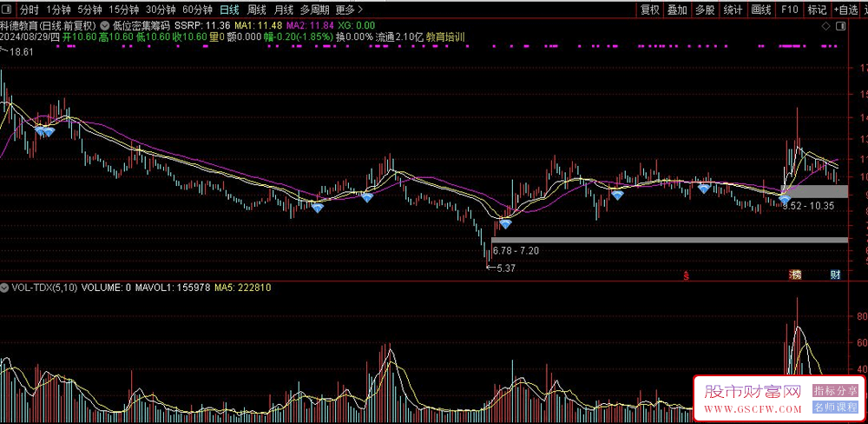The width and height of the screenshot is (868, 424).
Task: Click the 多股 multi-stock button
Action: 705,10
